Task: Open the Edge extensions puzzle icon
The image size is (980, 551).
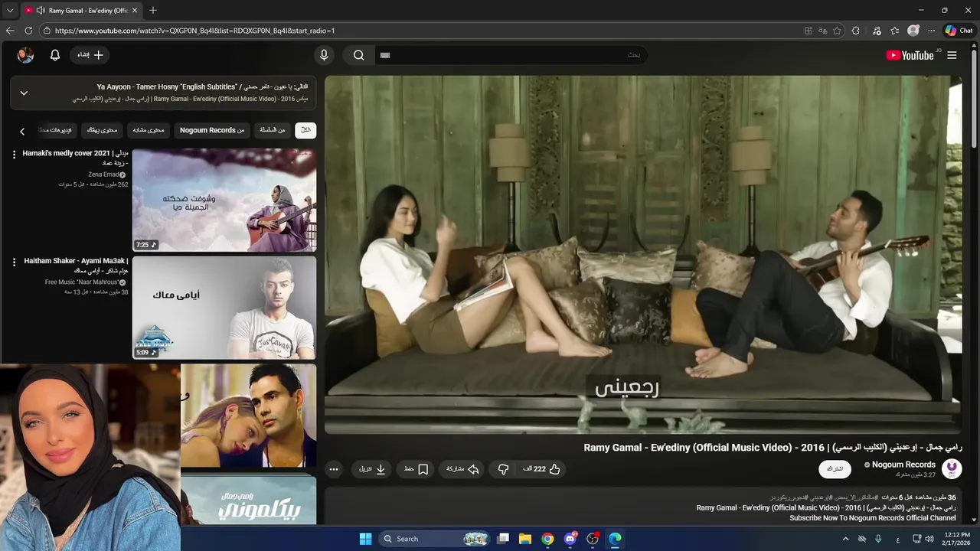Action: (x=856, y=31)
